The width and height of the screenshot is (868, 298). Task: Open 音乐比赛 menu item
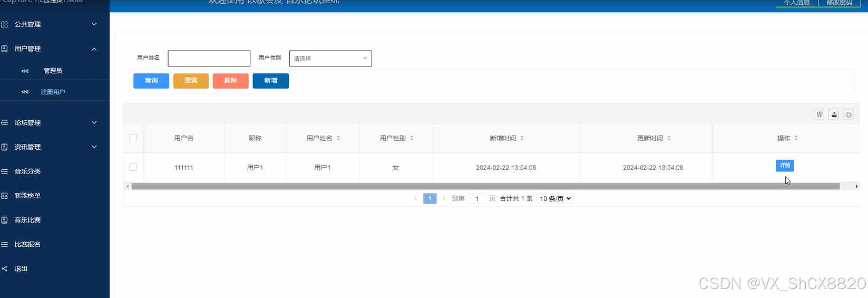pyautogui.click(x=27, y=220)
